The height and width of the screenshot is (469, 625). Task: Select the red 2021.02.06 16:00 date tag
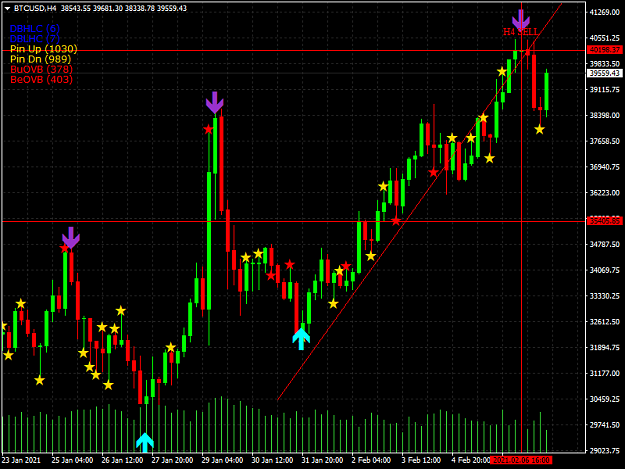click(521, 460)
